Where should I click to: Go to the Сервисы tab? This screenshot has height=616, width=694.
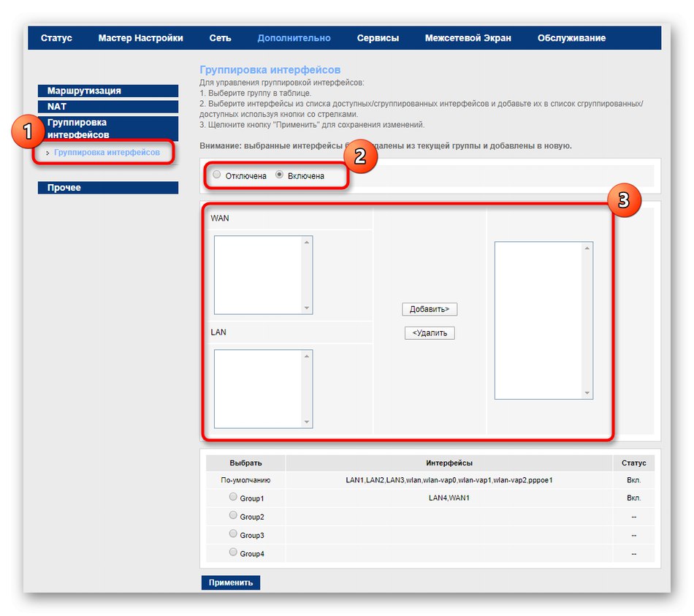click(x=378, y=38)
